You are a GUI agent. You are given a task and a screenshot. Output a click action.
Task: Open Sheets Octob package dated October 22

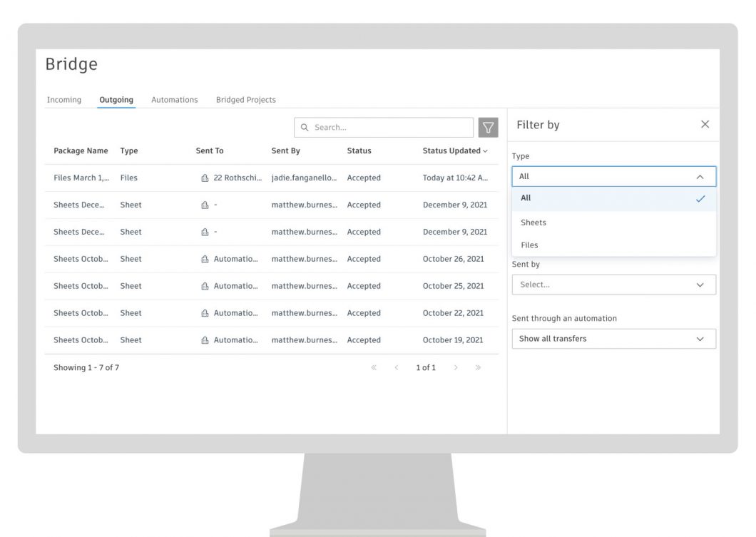click(x=81, y=313)
